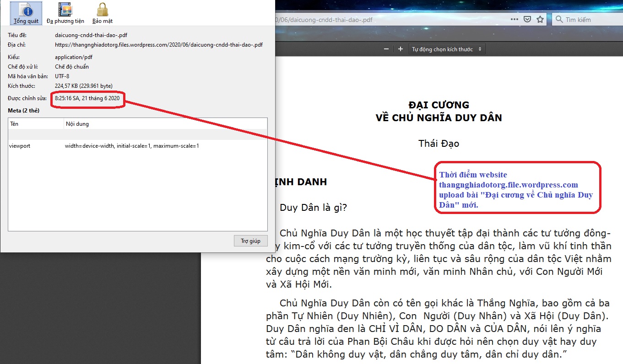Switch to the Đa phương tiện tab

coord(65,13)
